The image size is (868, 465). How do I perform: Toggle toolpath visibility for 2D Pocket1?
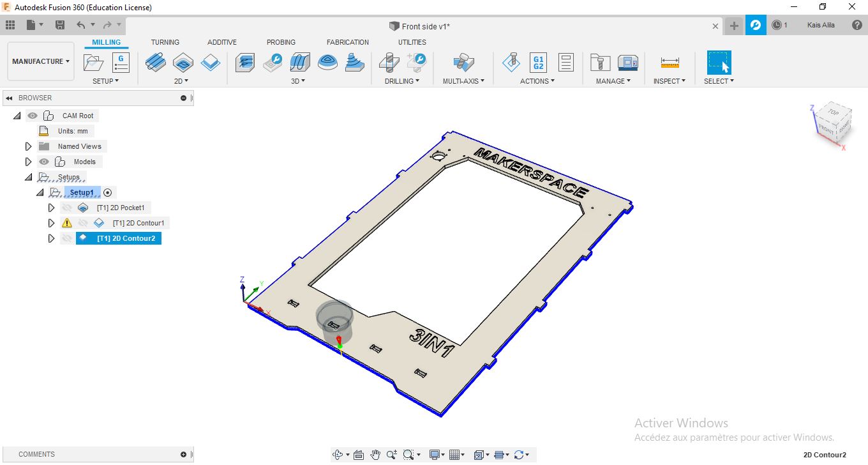[66, 208]
